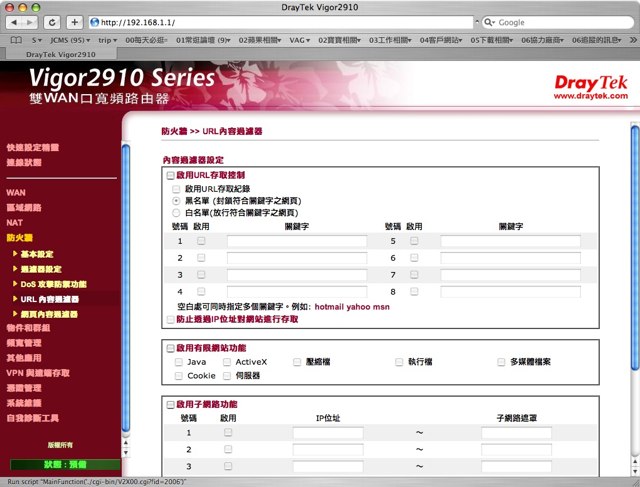This screenshot has height=487, width=640.
Task: Click the main page vertical scrollbar
Action: click(x=635, y=248)
